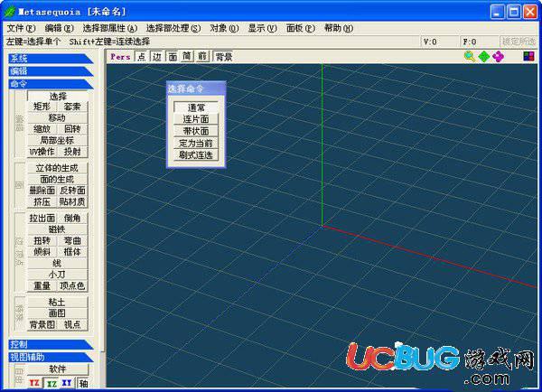Select 带状面 in the 选择命令 dialog
Viewport: 542px width, 392px height.
pyautogui.click(x=196, y=131)
